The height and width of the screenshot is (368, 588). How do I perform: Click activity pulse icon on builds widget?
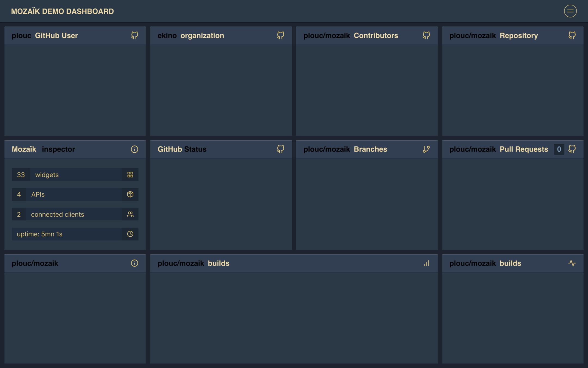572,263
